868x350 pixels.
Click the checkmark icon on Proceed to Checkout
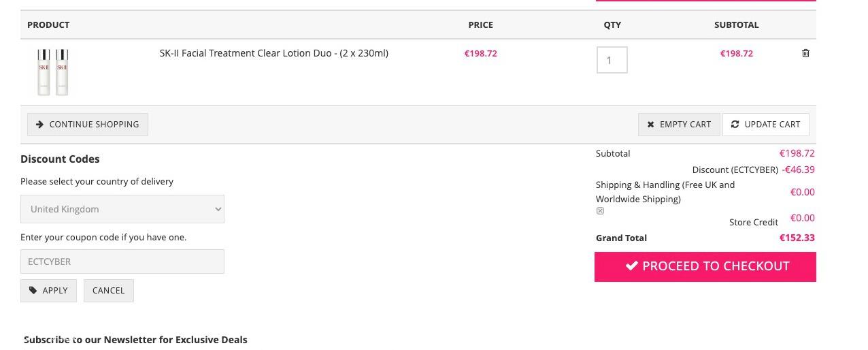click(x=631, y=266)
